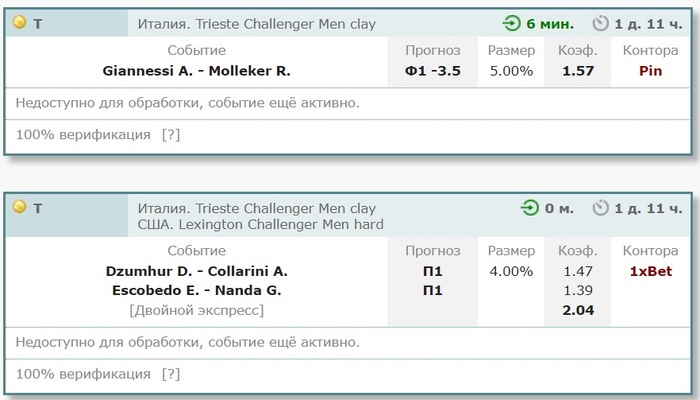Click the stopwatch icon in the Dzumhur card
This screenshot has width=700, height=400.
click(x=600, y=208)
